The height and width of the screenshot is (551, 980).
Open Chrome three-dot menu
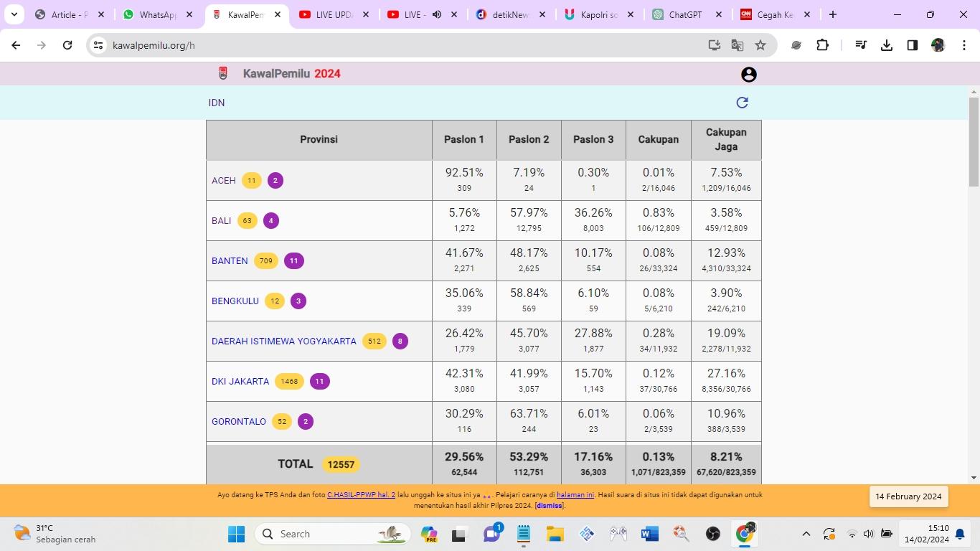pyautogui.click(x=963, y=45)
